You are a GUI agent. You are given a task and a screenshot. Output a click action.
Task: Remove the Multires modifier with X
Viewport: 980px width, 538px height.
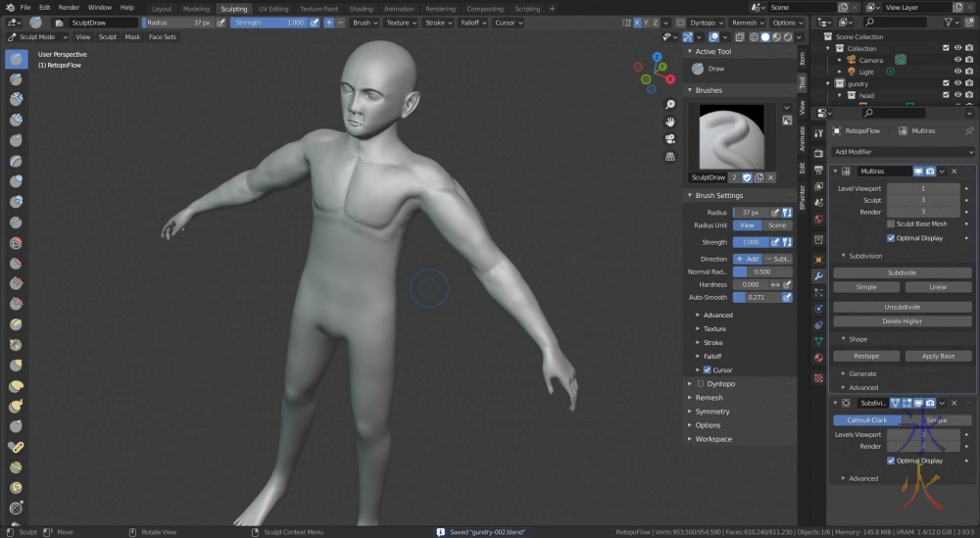pos(955,171)
